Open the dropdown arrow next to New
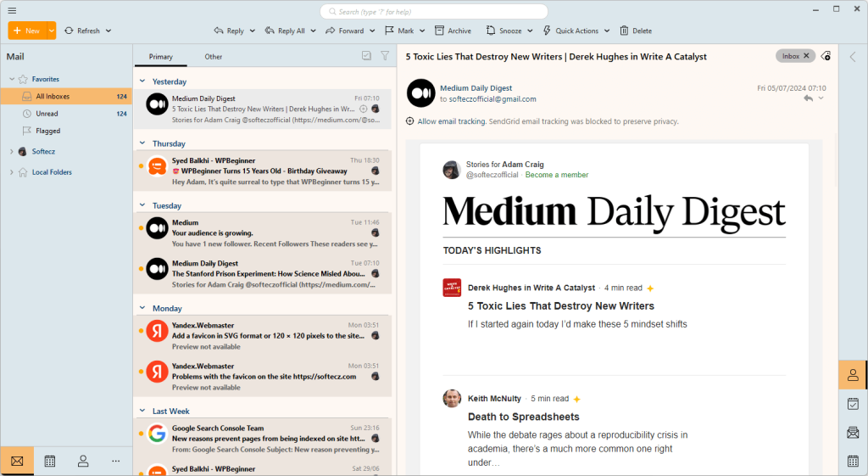Screen dimensions: 868x476 pos(52,31)
